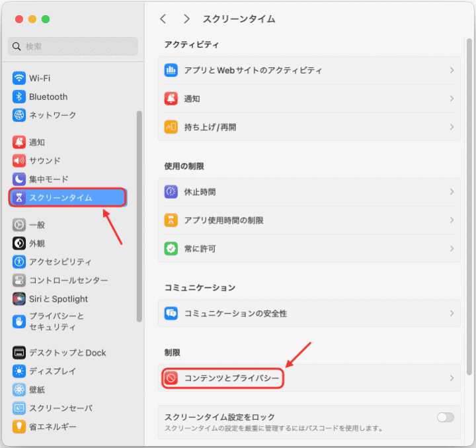Click the Siri と Spotlight icon
The width and height of the screenshot is (476, 448).
click(19, 298)
